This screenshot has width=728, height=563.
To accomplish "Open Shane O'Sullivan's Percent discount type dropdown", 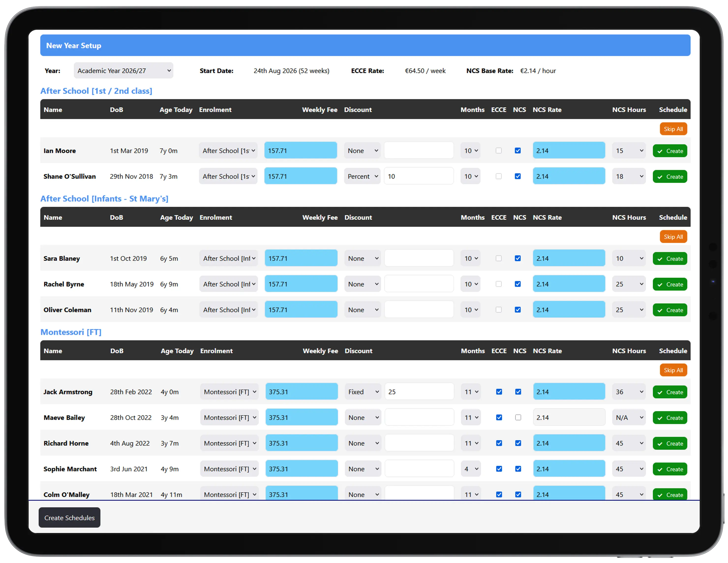I will (362, 177).
